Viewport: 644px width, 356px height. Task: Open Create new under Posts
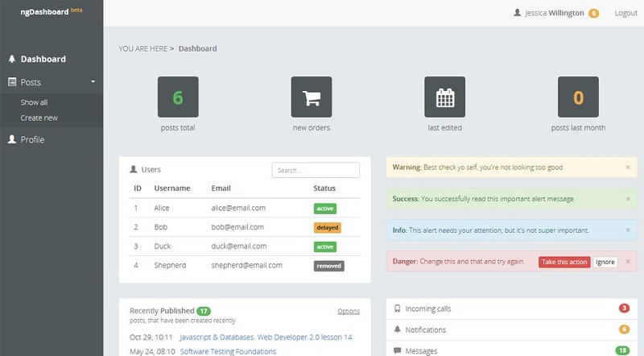coord(39,118)
